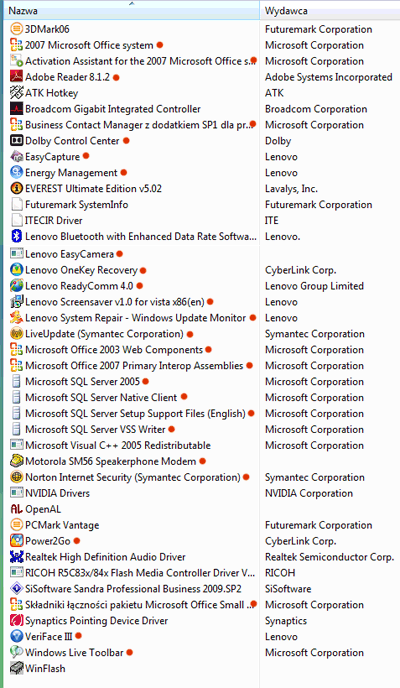Select the VeriFace III icon
Image resolution: width=400 pixels, height=688 pixels.
click(16, 637)
